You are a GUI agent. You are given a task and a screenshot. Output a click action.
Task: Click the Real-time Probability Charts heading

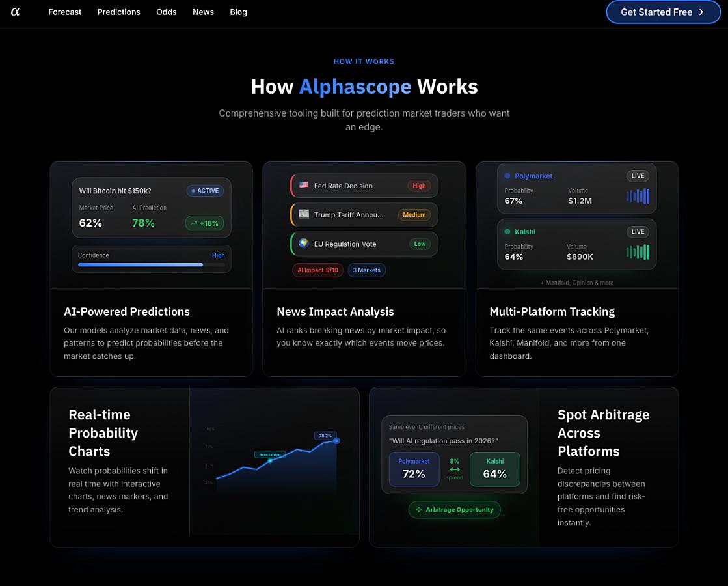[103, 432]
